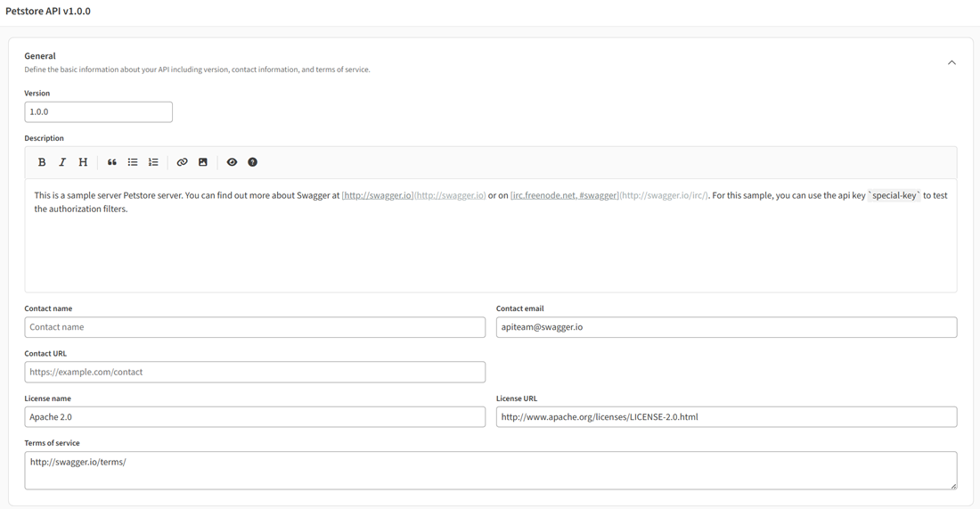Click the irc.freenode.net, #swagger link text
This screenshot has height=509, width=980.
point(565,195)
